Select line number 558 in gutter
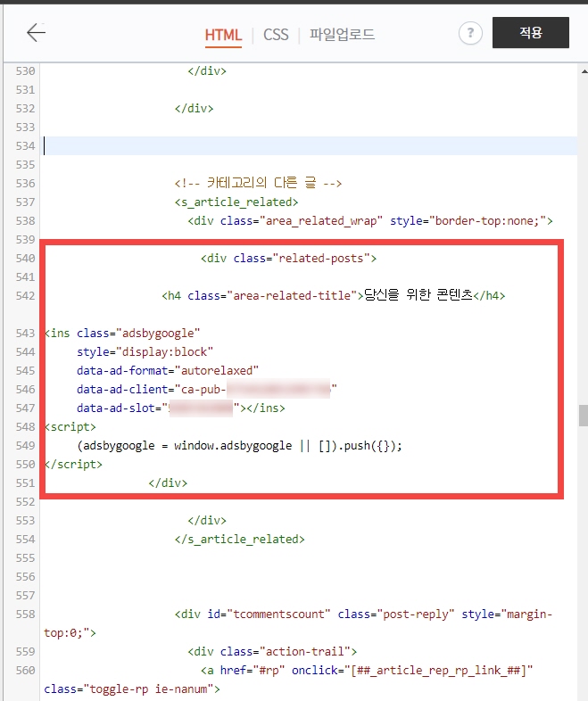The height and width of the screenshot is (701, 588). tap(25, 614)
